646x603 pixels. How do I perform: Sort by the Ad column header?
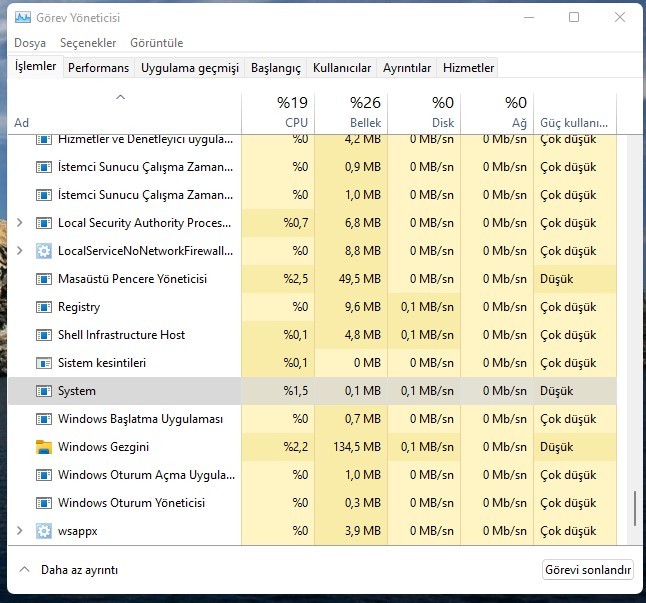point(124,113)
